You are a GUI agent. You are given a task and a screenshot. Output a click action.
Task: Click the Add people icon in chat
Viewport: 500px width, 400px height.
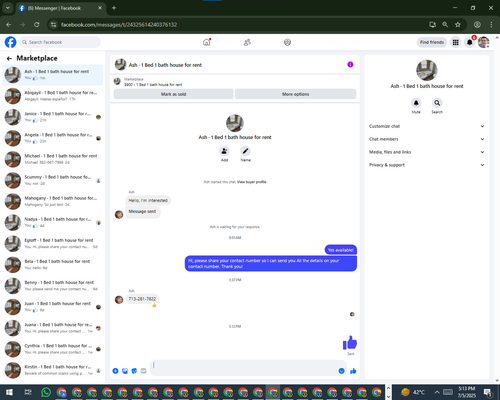(224, 151)
